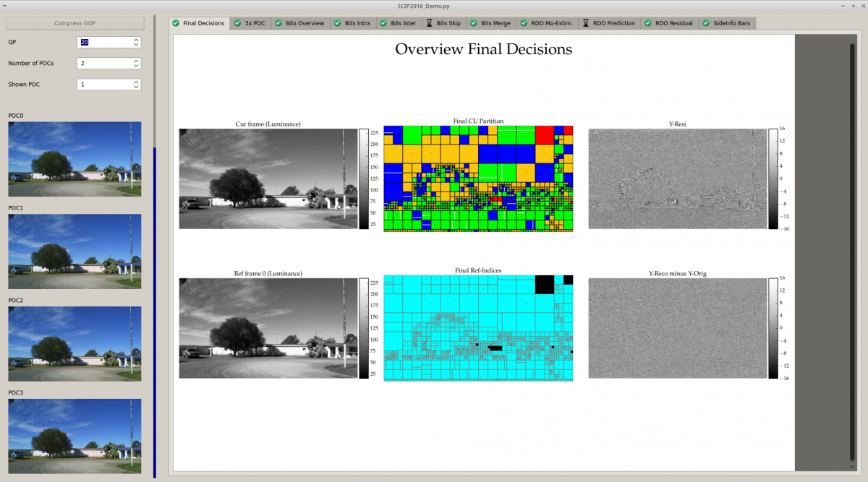Click the green check icon on Bits Inter tab

tap(383, 23)
